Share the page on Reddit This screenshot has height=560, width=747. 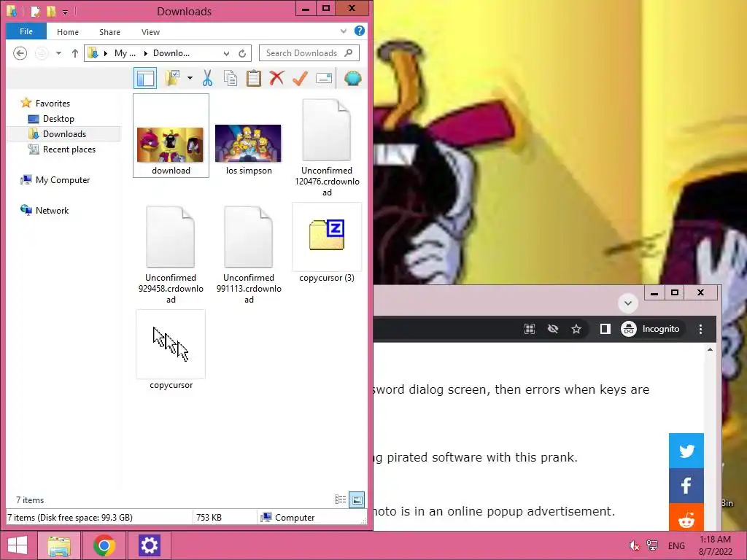point(686,518)
